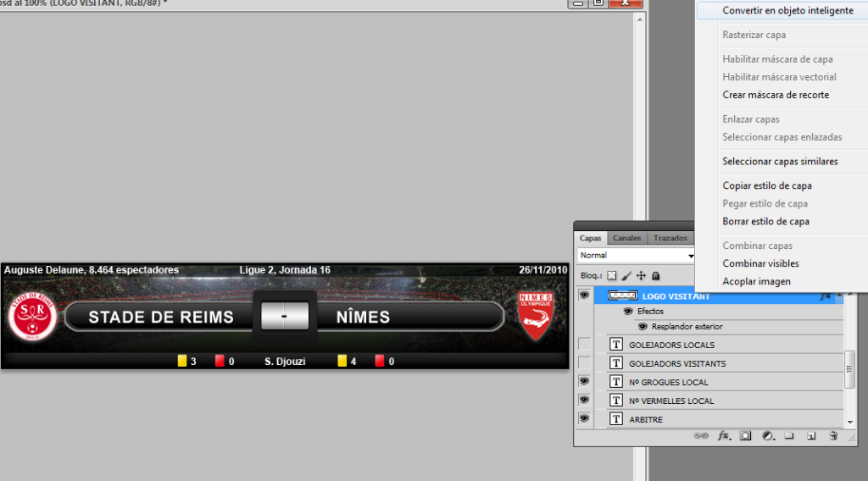Add a layer mask with bottom icon
The height and width of the screenshot is (481, 868).
point(746,435)
